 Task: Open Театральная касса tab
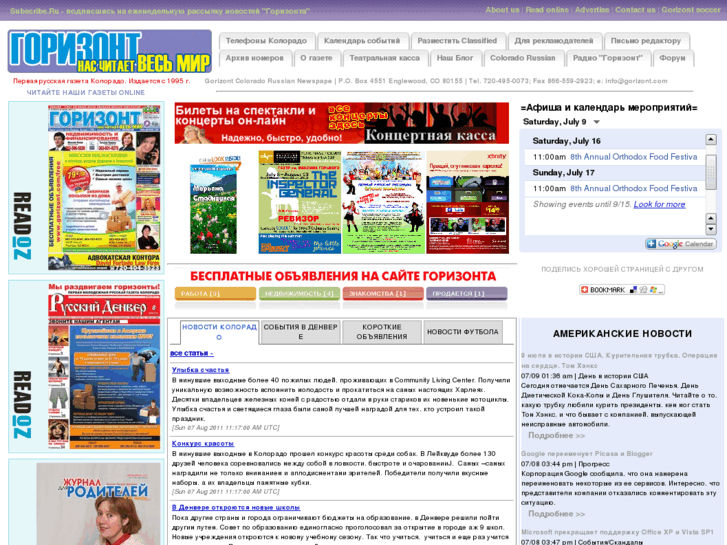pyautogui.click(x=384, y=58)
